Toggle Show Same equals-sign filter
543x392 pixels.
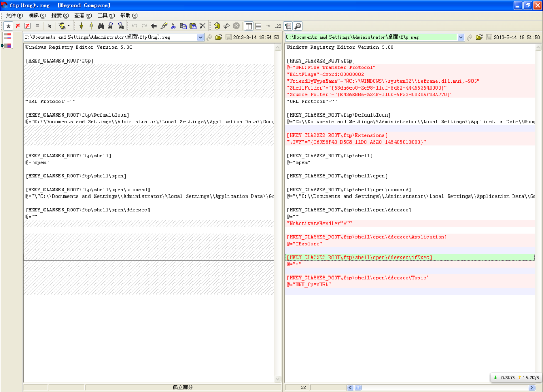click(37, 25)
